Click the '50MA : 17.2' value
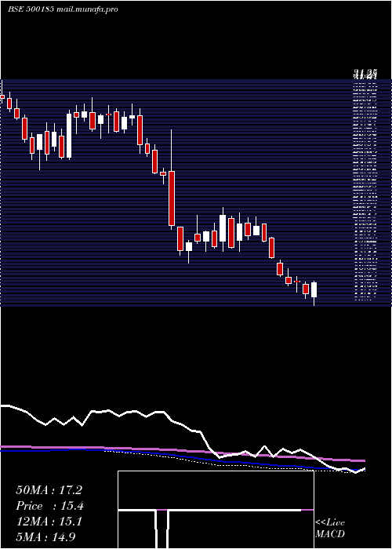The width and height of the screenshot is (392, 549). pyautogui.click(x=49, y=490)
